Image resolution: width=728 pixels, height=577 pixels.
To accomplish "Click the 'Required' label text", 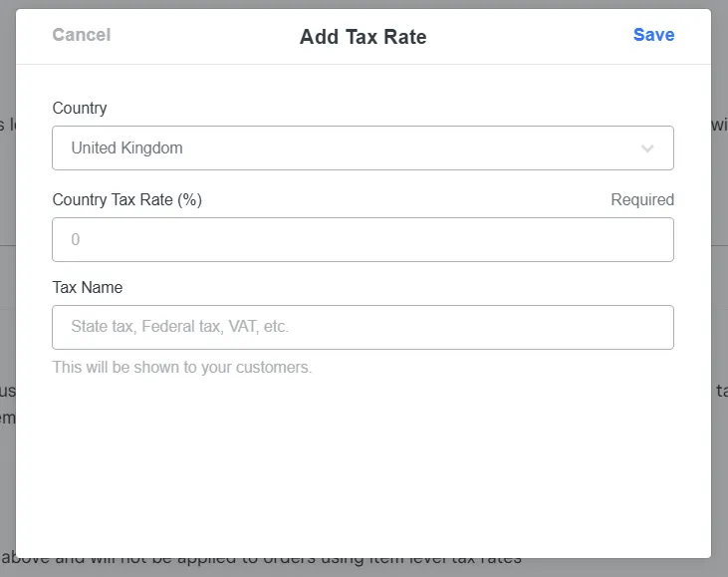I will 642,199.
